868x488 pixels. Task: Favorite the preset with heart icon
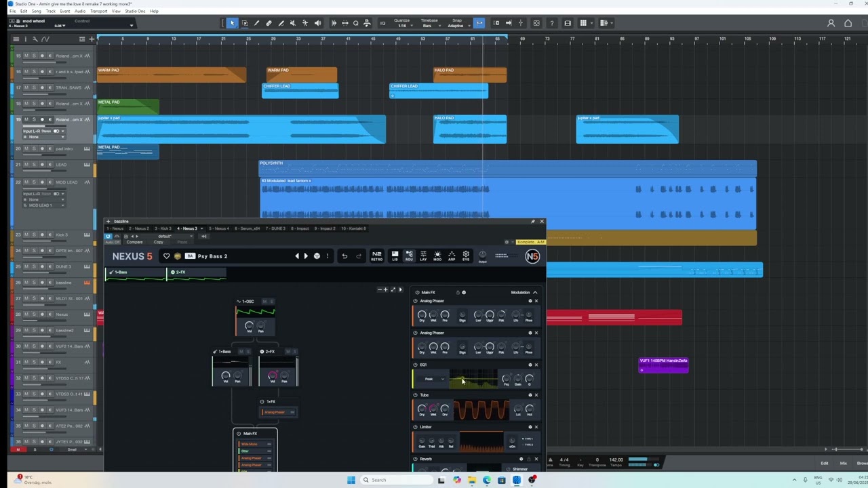167,256
